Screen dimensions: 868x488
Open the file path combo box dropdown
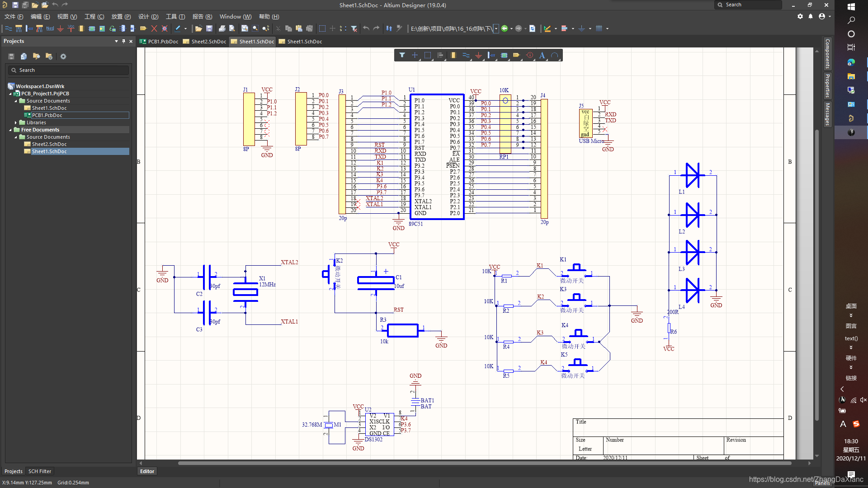point(496,28)
